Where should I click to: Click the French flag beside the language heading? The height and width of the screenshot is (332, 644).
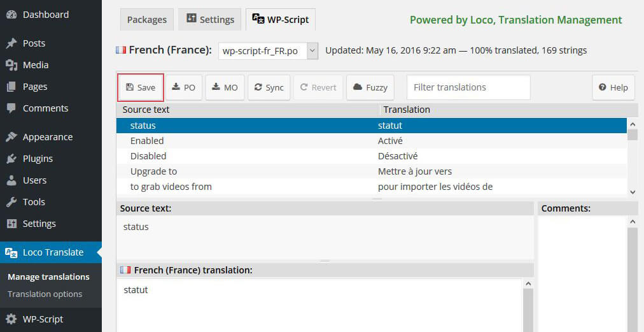click(121, 50)
